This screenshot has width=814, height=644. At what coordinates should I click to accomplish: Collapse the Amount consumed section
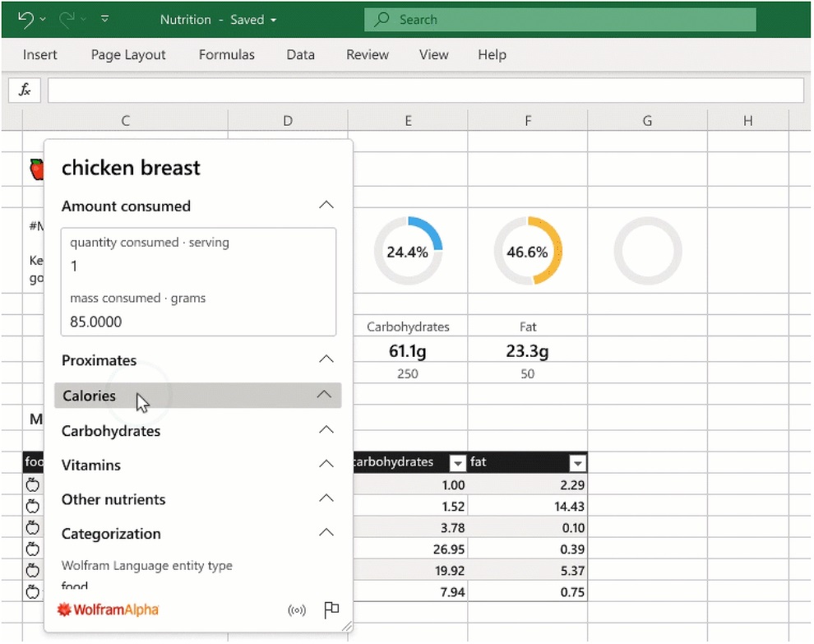[x=326, y=205]
